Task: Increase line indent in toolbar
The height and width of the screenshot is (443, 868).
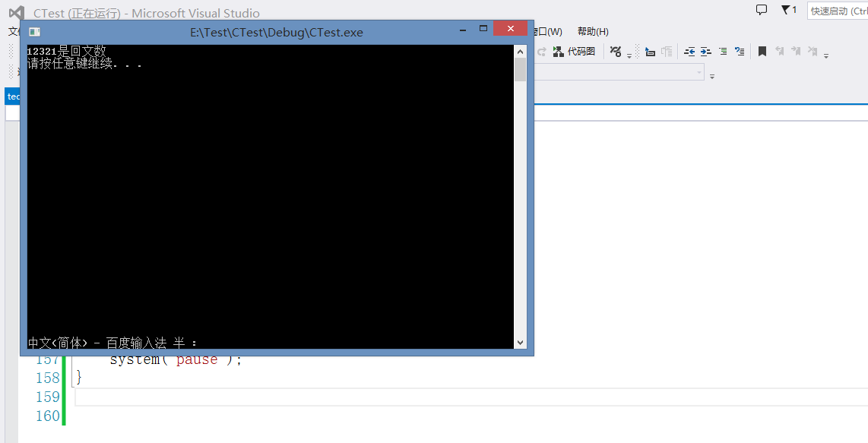Action: (706, 52)
